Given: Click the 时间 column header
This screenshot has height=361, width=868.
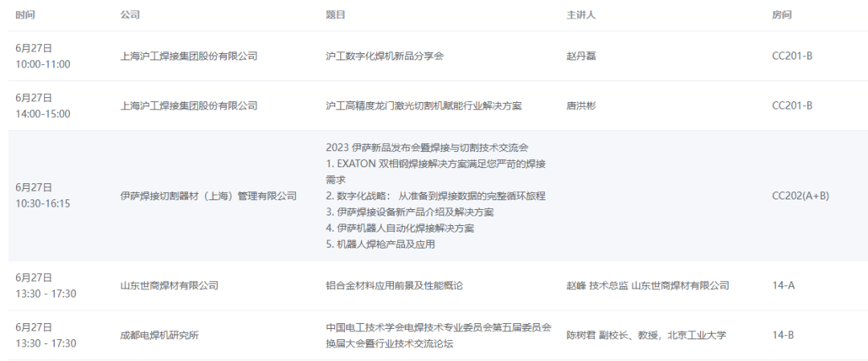Looking at the screenshot, I should coord(25,15).
